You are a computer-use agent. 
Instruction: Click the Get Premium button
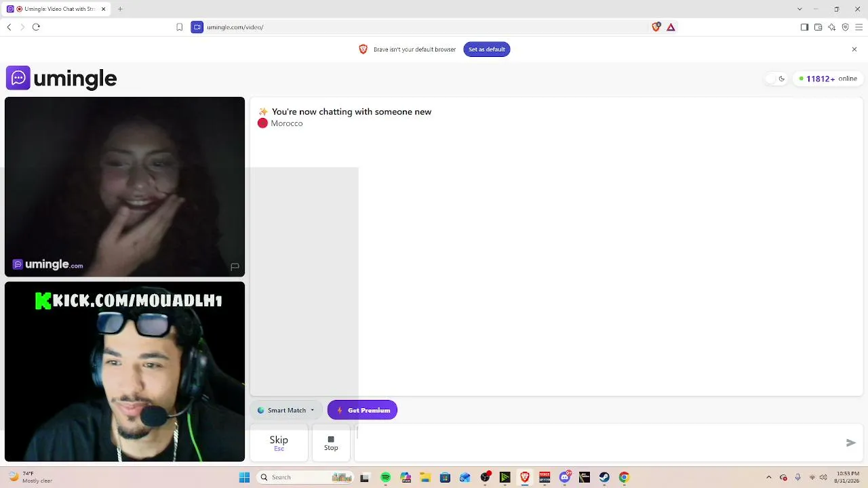click(362, 410)
